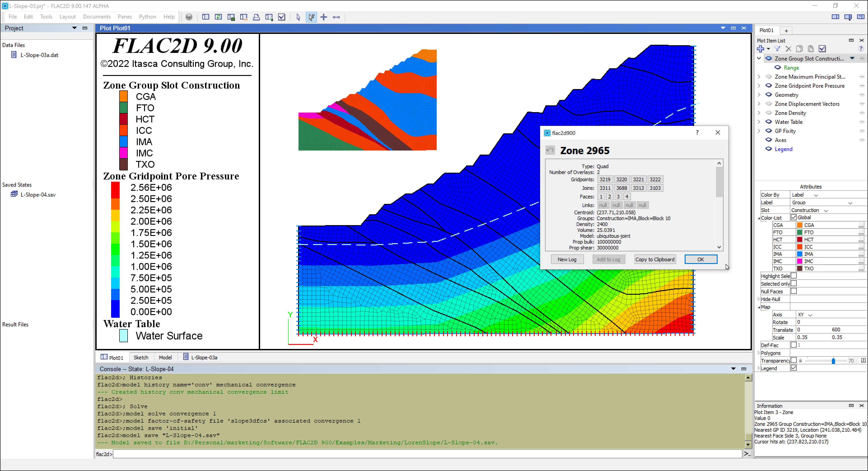Expand the Polygons attribute group
Screen dimensions: 868x471
pyautogui.click(x=759, y=353)
